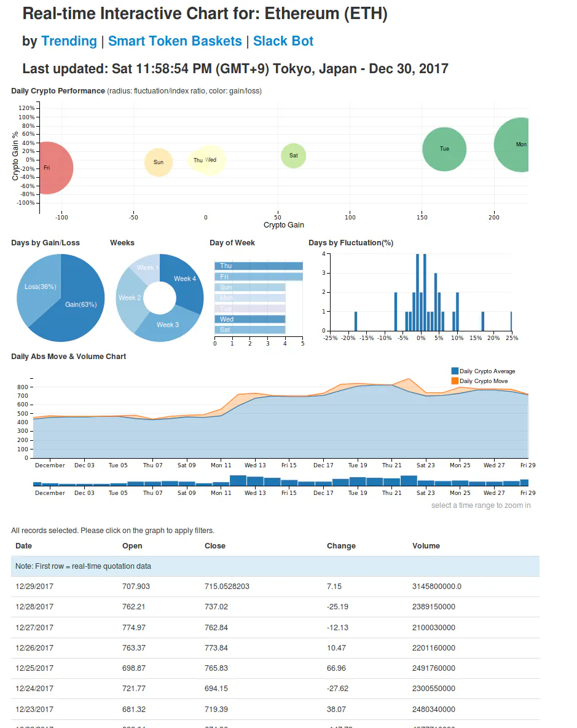Select the Sat bubble in bubble chart

[x=293, y=156]
